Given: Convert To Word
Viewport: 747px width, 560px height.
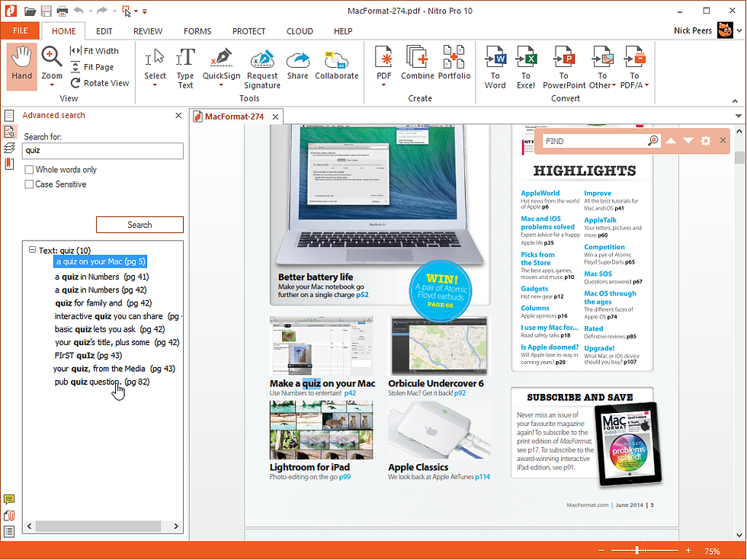Looking at the screenshot, I should (495, 68).
